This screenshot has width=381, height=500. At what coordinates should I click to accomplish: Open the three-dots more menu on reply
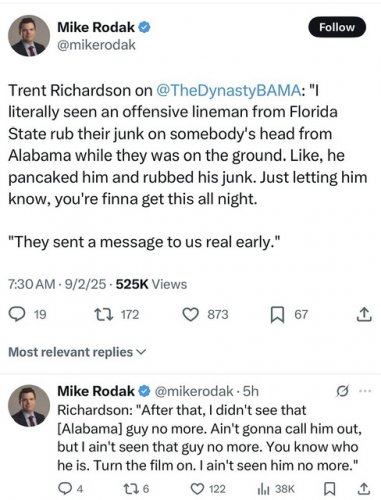(x=365, y=391)
